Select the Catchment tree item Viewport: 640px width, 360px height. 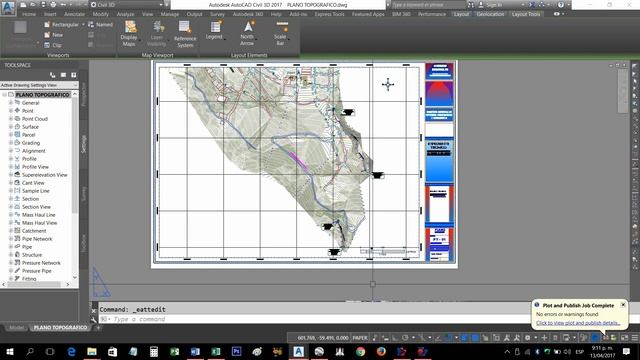pos(34,231)
